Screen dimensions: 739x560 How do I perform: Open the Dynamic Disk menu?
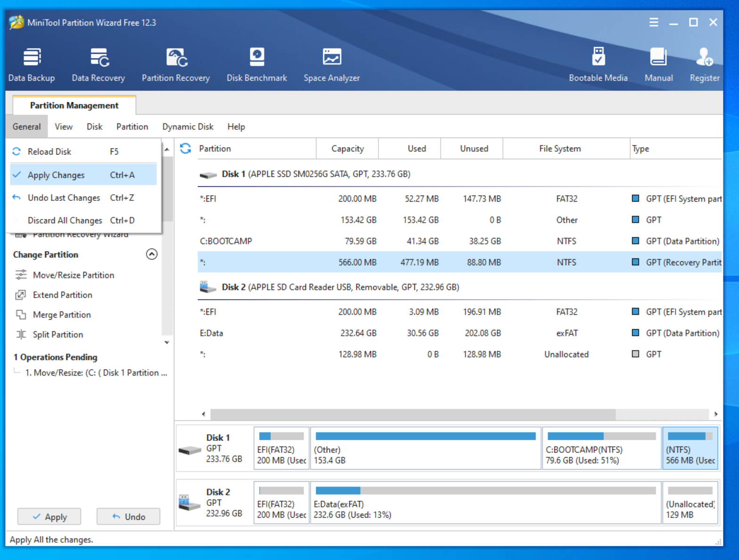click(x=188, y=126)
